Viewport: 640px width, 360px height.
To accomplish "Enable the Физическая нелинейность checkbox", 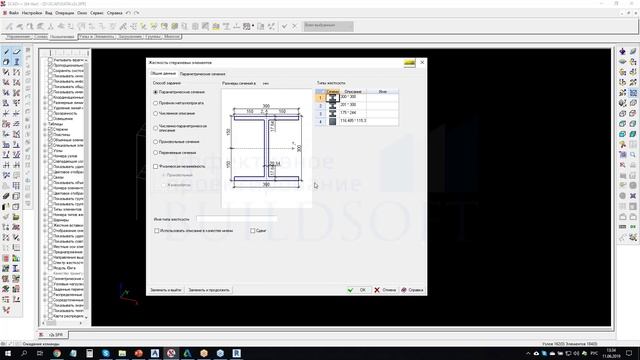I will (x=156, y=167).
